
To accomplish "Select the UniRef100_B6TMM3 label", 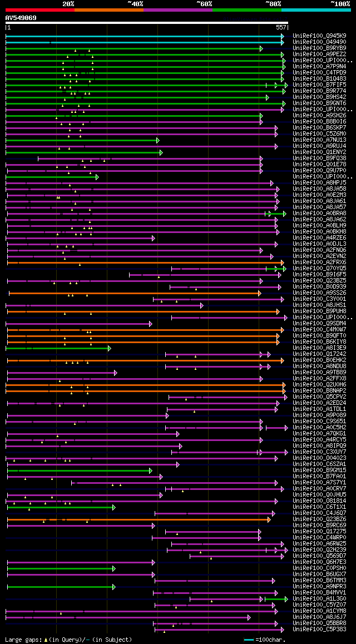I will 319,581.
